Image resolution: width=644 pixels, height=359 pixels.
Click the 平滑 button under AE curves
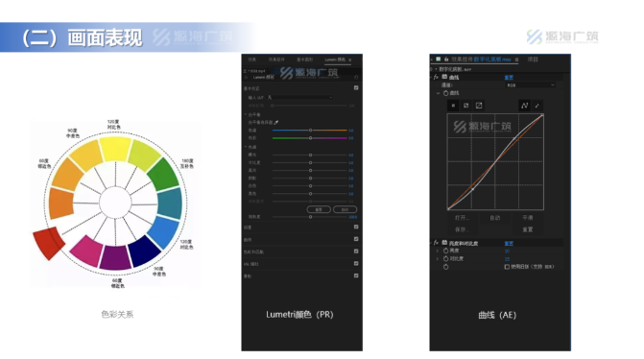pyautogui.click(x=528, y=218)
